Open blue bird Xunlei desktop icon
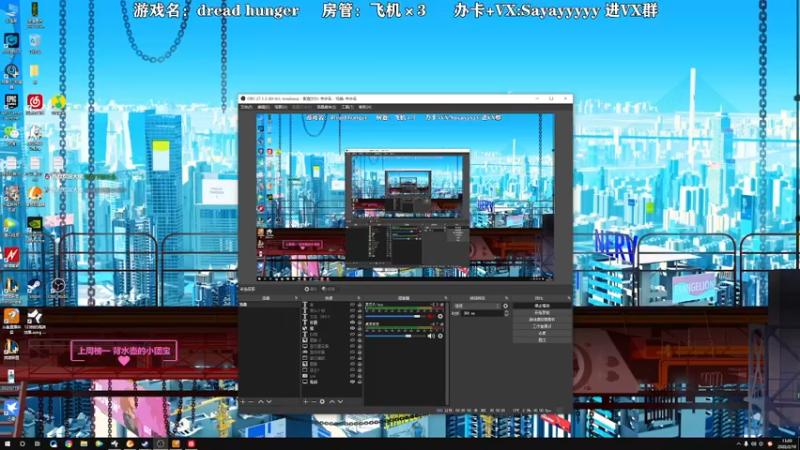800x450 pixels. click(11, 409)
